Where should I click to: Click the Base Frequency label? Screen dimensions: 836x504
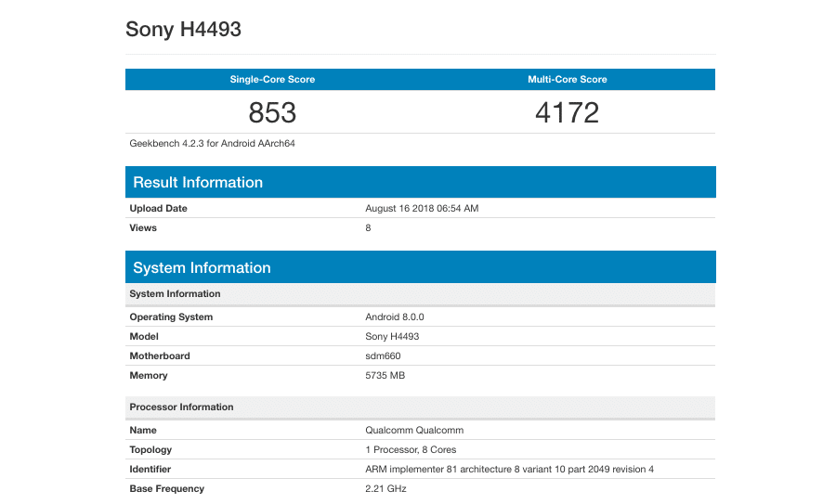(x=167, y=488)
